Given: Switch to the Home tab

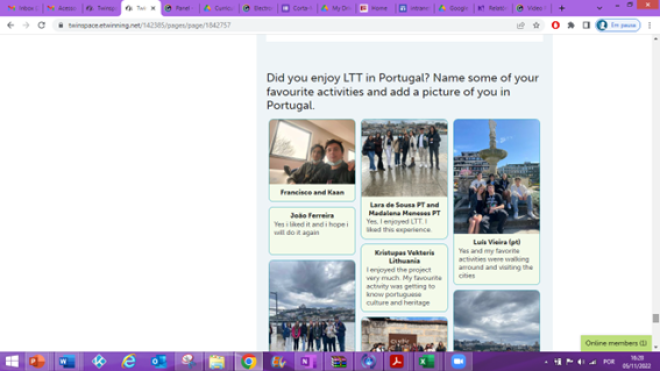Looking at the screenshot, I should (375, 8).
